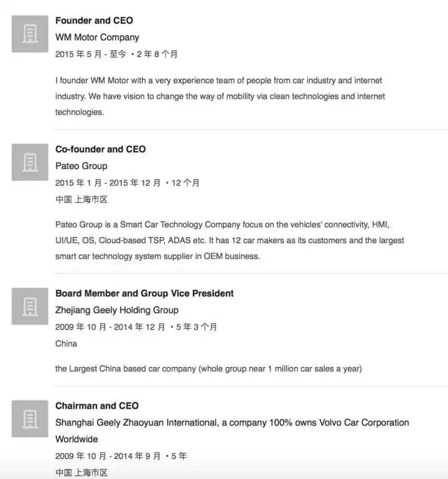
Task: Open the Zhejiang Geely Holding Group company link
Action: pos(117,310)
